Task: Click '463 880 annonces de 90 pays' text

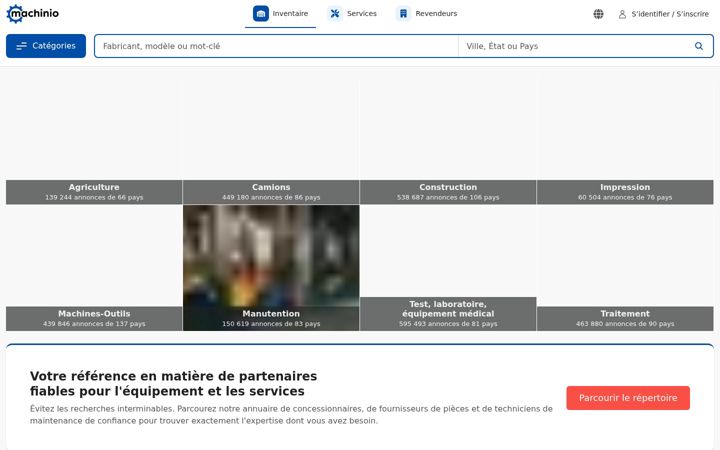Action: click(x=625, y=324)
